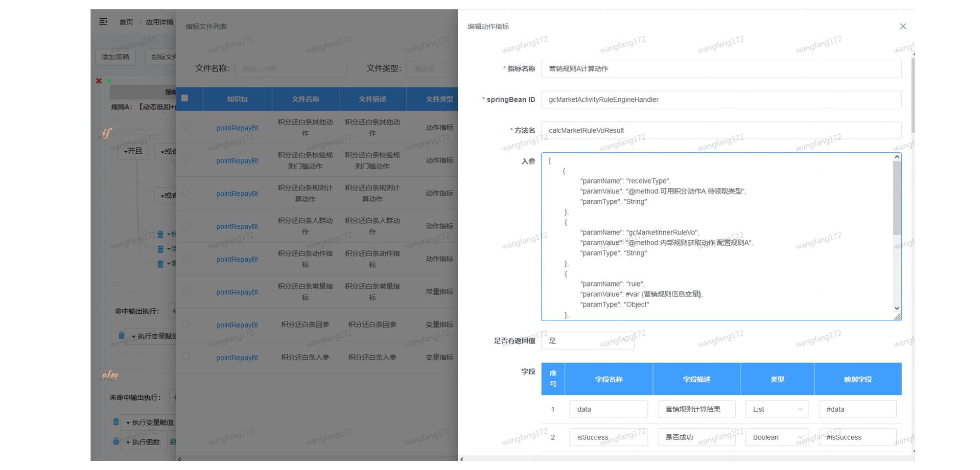This screenshot has width=980, height=470.
Task: Click the 入参 textarea vertical scrollbar thumb
Action: point(897,198)
